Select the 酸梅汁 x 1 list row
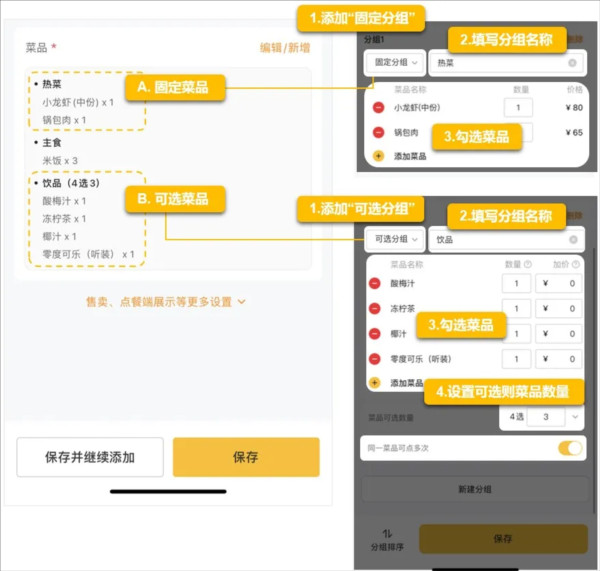The width and height of the screenshot is (600, 571). point(64,201)
